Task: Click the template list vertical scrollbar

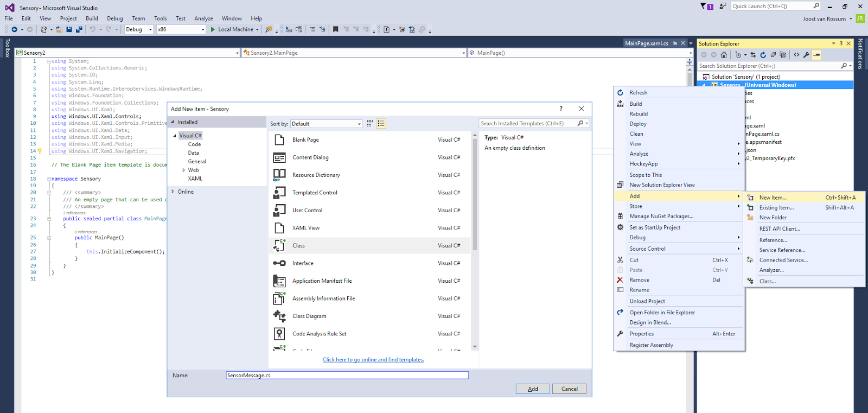Action: click(x=475, y=241)
